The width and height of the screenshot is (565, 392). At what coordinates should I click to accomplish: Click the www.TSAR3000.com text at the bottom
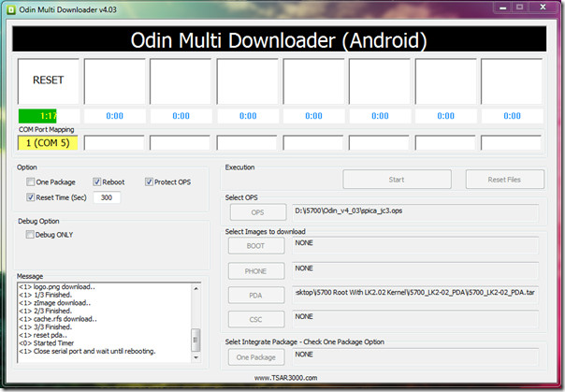(285, 378)
